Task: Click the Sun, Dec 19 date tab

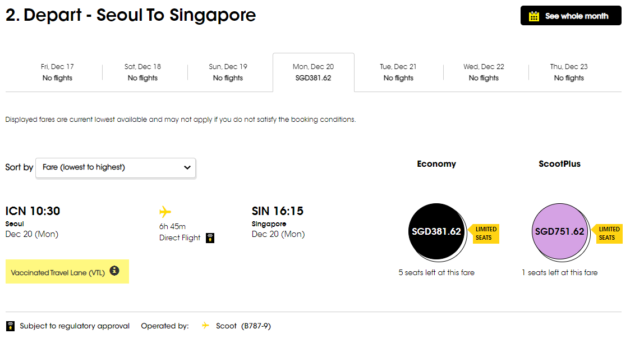Action: click(x=228, y=72)
